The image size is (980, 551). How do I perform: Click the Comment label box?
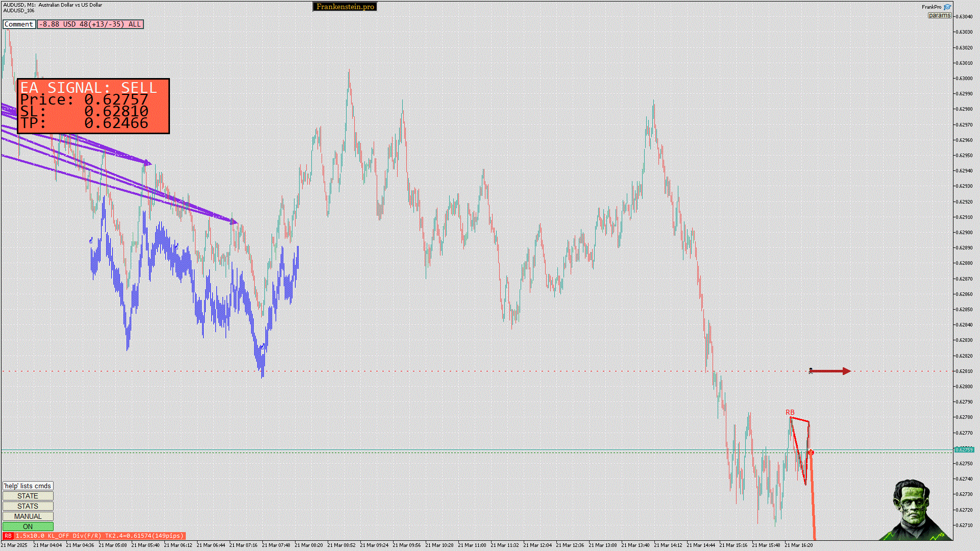tap(19, 24)
